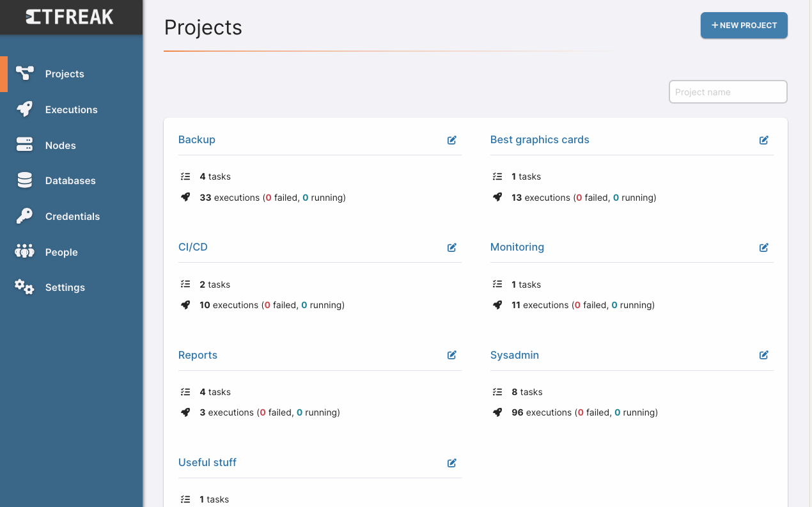The height and width of the screenshot is (507, 812).
Task: Click the rocket icon beside 33 executions
Action: (185, 198)
